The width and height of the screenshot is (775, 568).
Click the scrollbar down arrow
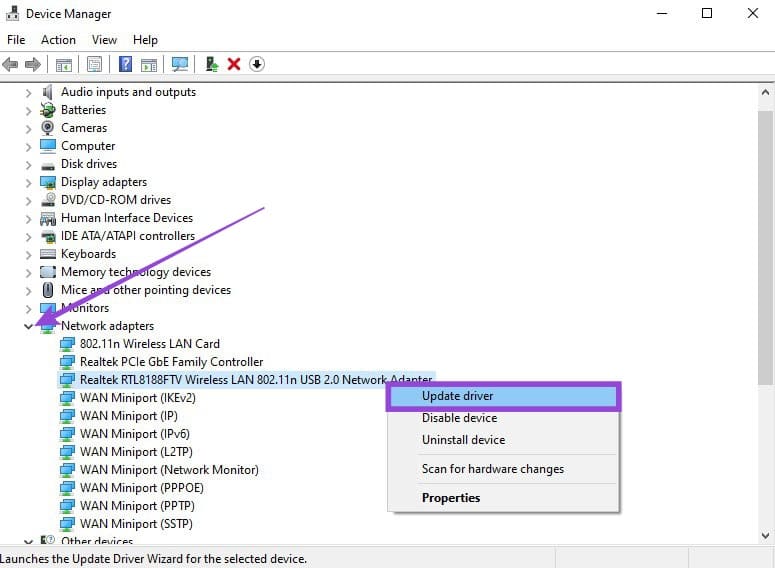coord(765,535)
